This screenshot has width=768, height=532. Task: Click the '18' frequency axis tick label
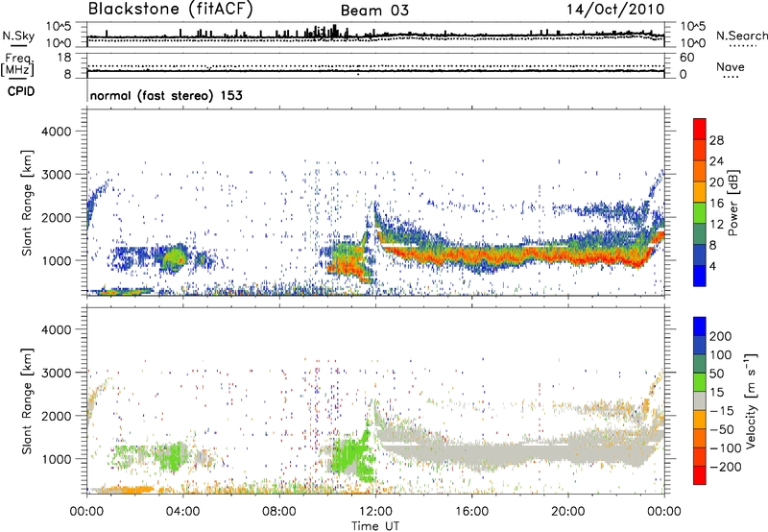pyautogui.click(x=63, y=58)
